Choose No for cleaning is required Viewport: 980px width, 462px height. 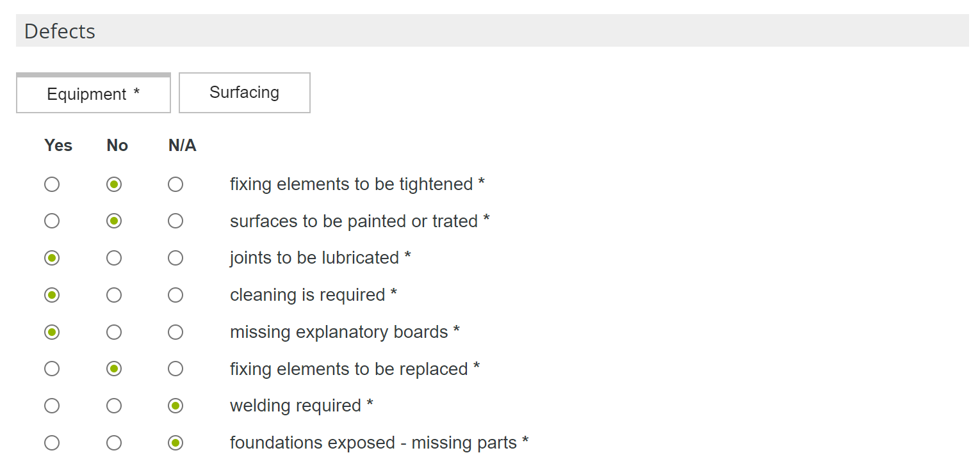click(x=114, y=295)
